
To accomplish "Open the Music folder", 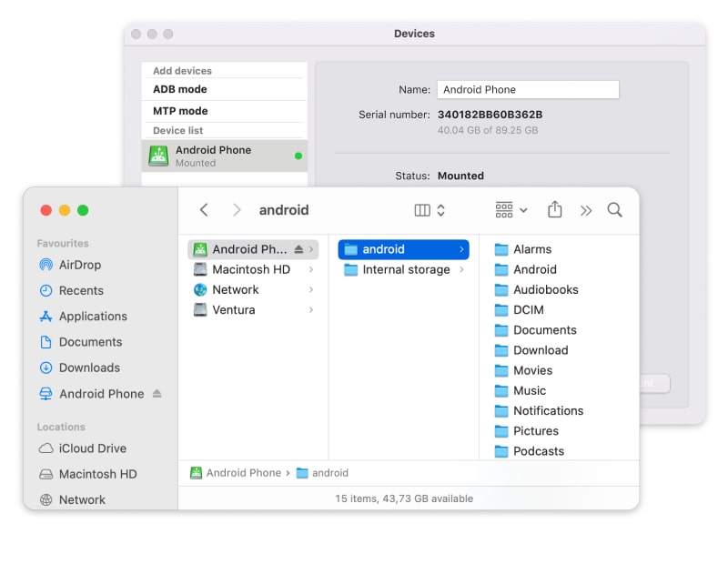I will pos(520,390).
